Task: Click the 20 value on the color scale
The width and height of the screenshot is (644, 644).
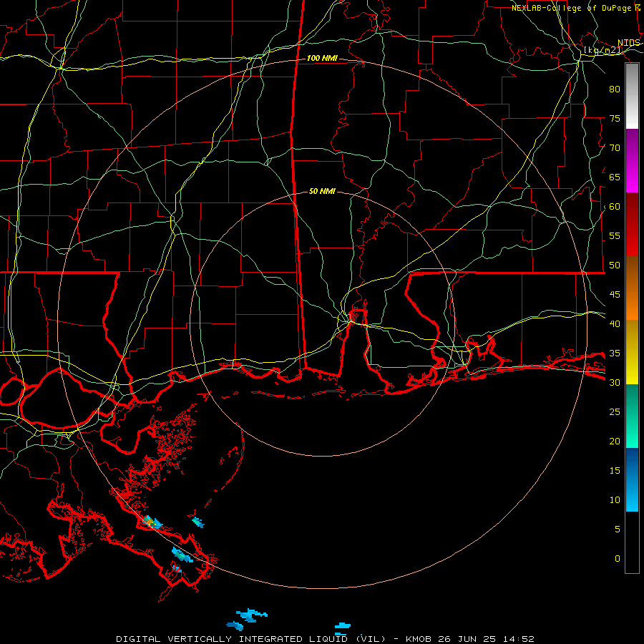Action: [615, 441]
